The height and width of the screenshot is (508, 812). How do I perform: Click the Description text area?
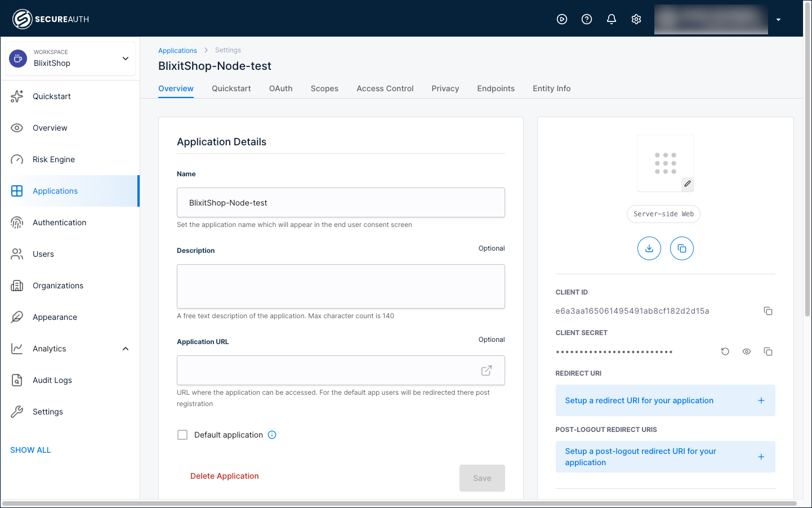[x=341, y=286]
